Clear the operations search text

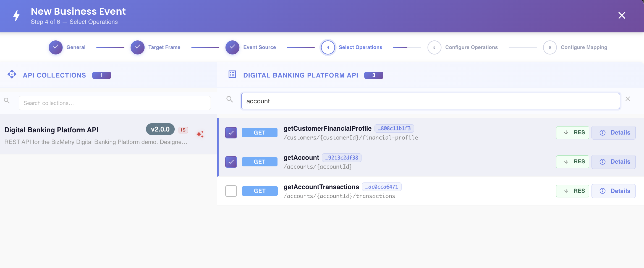point(628,99)
